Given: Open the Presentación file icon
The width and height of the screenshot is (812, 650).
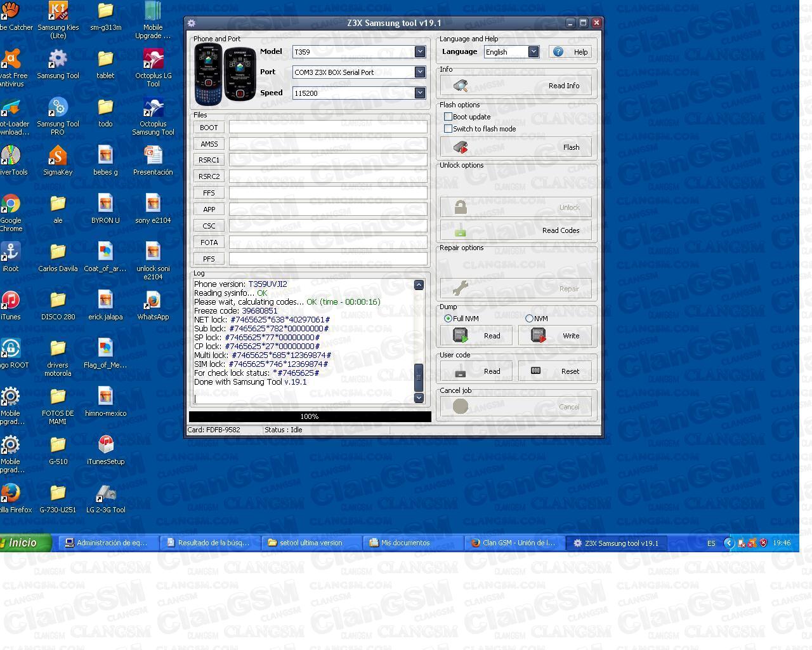Looking at the screenshot, I should coord(153,160).
